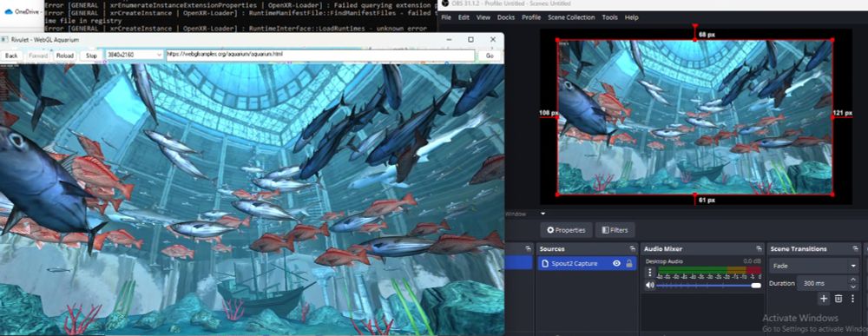Image resolution: width=868 pixels, height=336 pixels.
Task: Decrease the transition duration with the down arrow
Action: point(852,287)
